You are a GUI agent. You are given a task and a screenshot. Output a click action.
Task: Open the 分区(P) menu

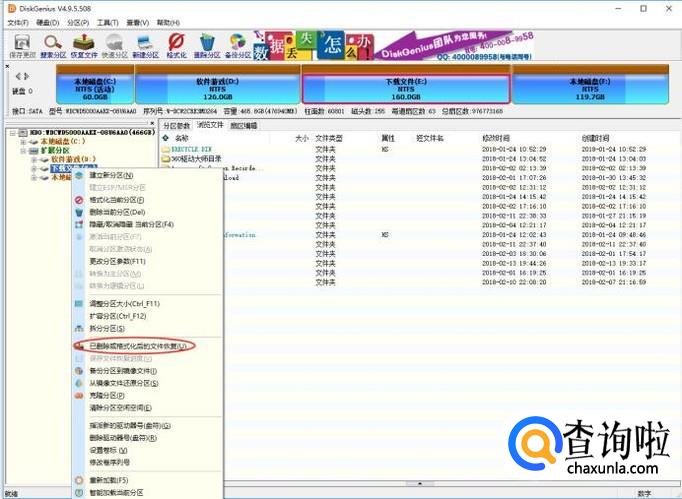coord(78,22)
